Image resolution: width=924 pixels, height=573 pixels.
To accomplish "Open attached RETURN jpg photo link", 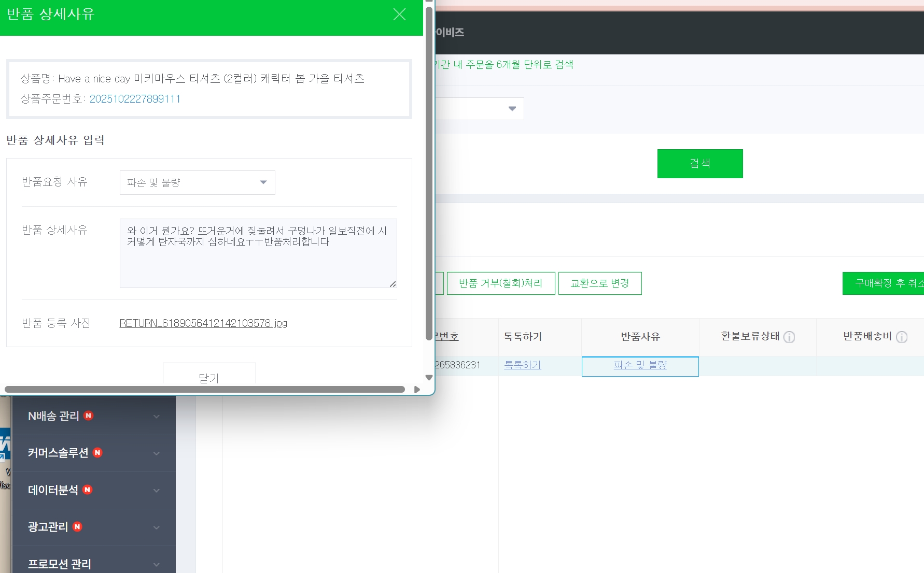I will coord(203,323).
